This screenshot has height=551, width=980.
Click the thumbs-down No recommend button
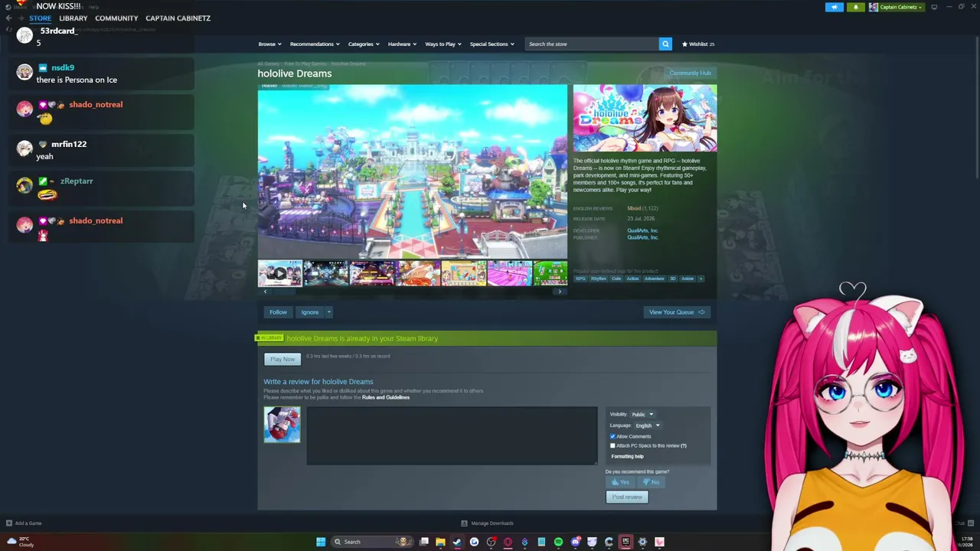(652, 482)
